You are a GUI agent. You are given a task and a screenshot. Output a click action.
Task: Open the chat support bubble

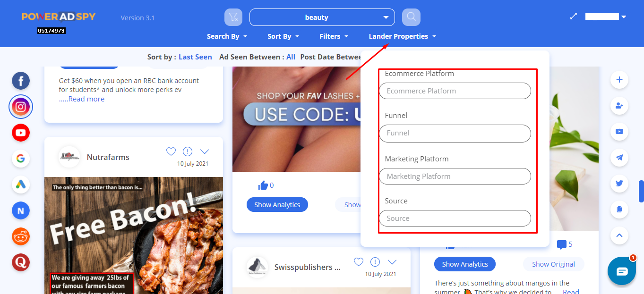(x=622, y=271)
